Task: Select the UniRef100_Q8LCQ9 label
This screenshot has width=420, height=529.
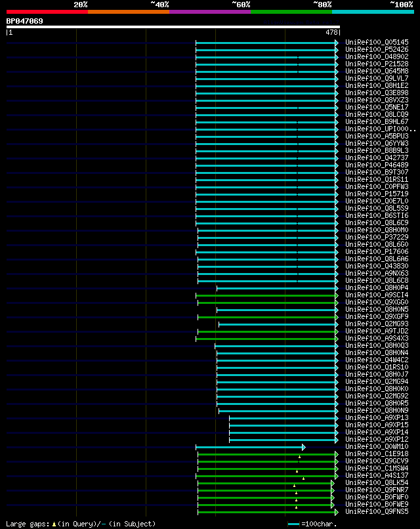Action: (x=377, y=114)
